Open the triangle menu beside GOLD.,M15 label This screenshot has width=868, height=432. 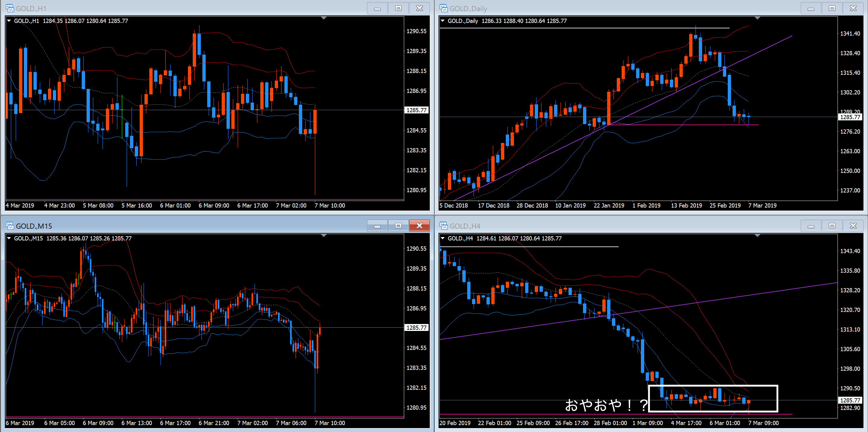click(9, 239)
